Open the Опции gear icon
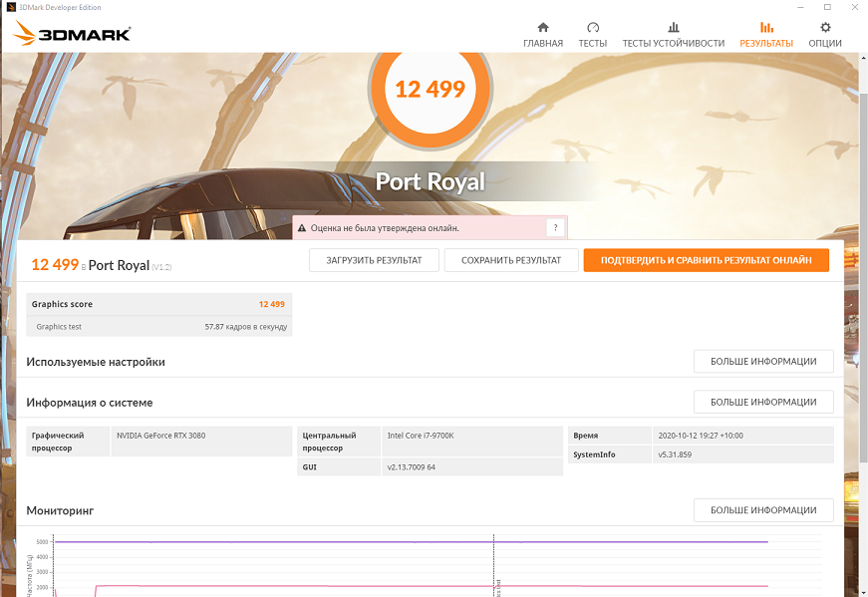The image size is (868, 597). click(x=825, y=27)
